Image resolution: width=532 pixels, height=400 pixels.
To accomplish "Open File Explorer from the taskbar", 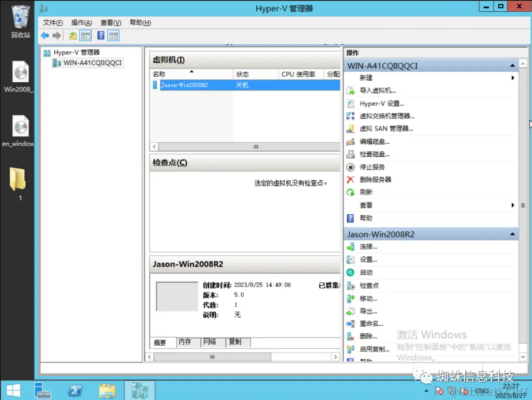I will click(x=107, y=391).
